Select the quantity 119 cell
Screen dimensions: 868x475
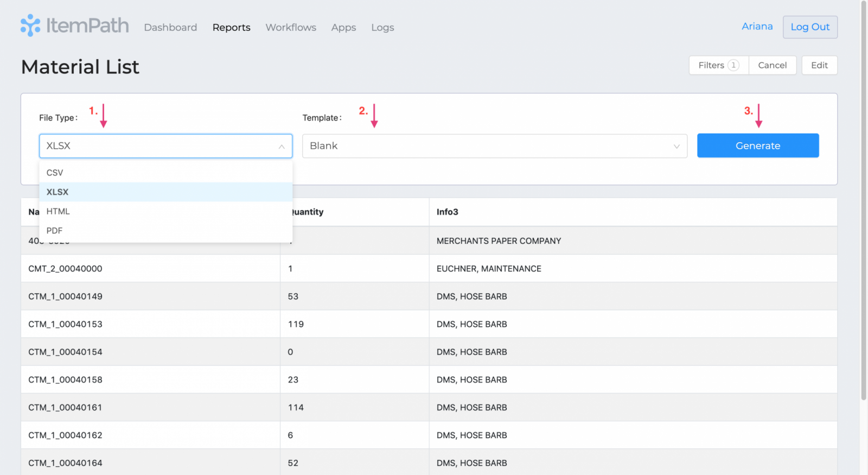coord(355,324)
